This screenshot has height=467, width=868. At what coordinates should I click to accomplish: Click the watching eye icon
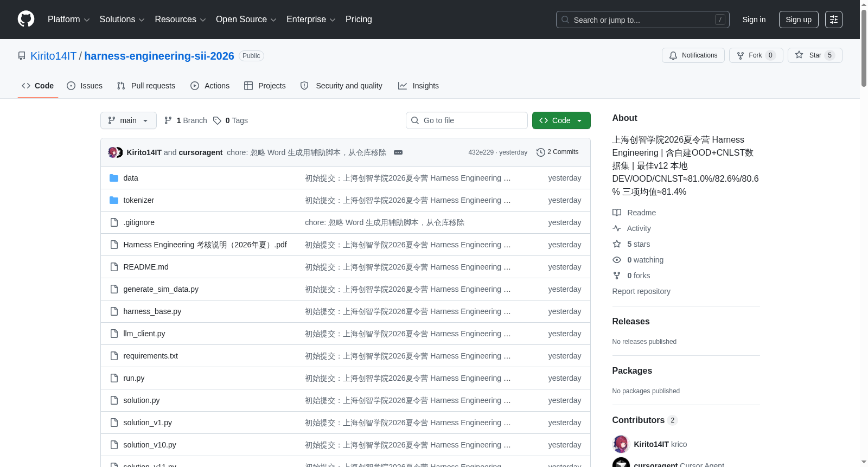point(617,260)
